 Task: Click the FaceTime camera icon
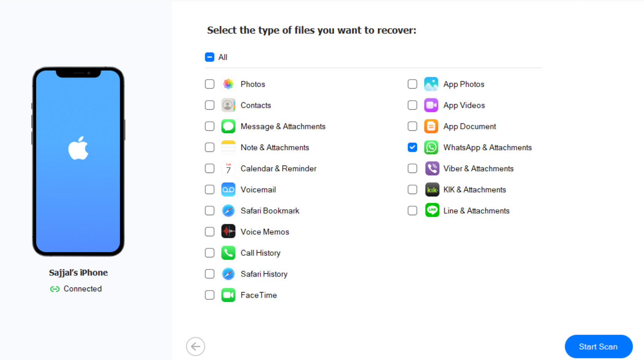[x=228, y=295]
